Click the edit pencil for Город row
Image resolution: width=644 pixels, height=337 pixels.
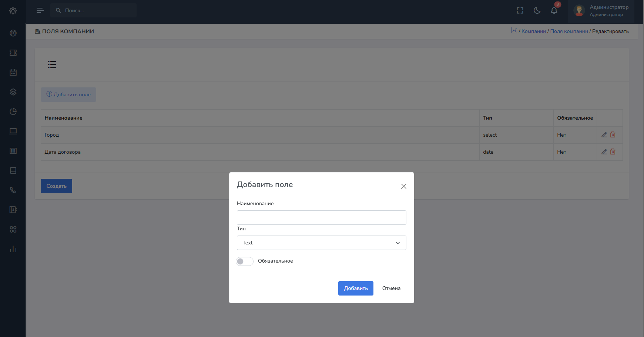click(604, 135)
